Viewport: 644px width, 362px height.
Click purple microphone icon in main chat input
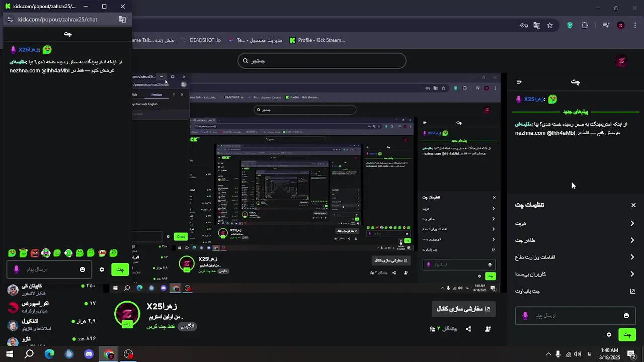click(x=525, y=316)
